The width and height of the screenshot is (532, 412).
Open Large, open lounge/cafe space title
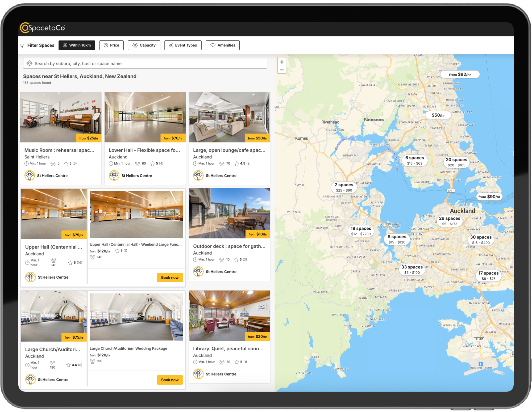pyautogui.click(x=229, y=150)
